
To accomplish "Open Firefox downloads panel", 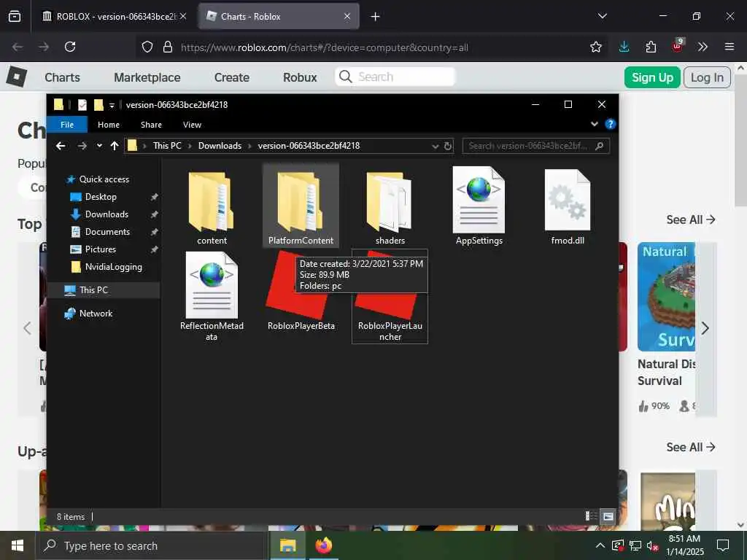I will (624, 47).
